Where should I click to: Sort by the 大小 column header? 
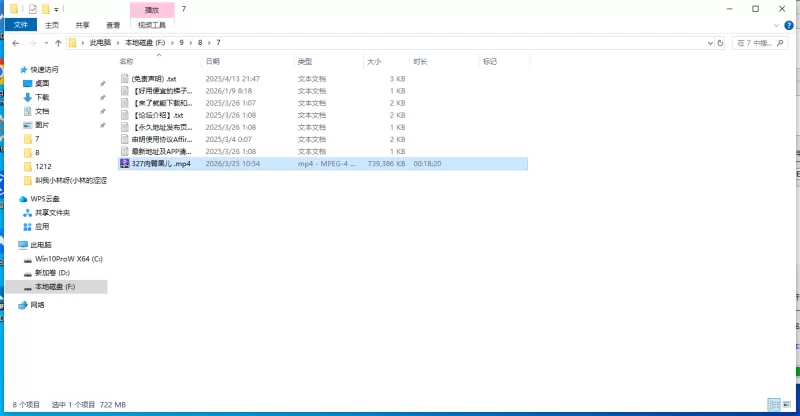click(374, 61)
